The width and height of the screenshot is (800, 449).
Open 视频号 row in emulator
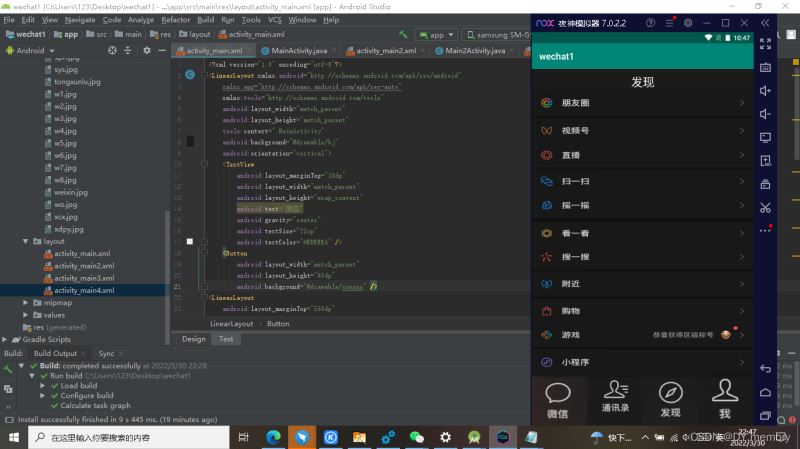[642, 131]
